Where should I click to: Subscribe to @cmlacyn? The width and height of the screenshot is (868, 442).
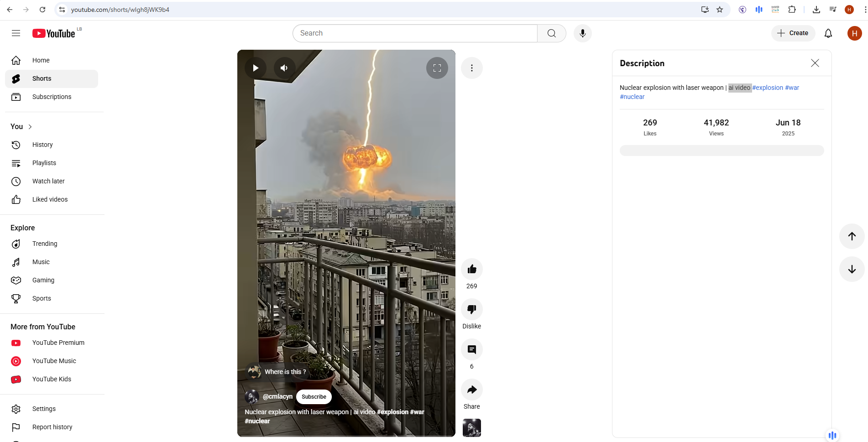point(314,397)
